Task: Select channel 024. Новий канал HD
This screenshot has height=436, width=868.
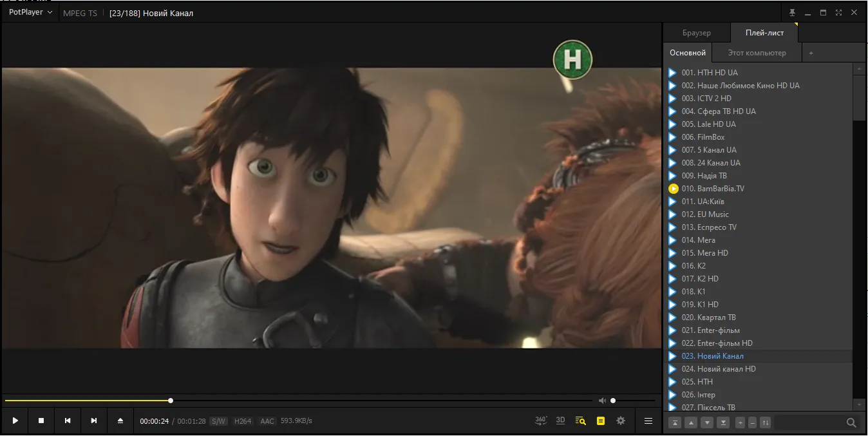Action: (759, 369)
